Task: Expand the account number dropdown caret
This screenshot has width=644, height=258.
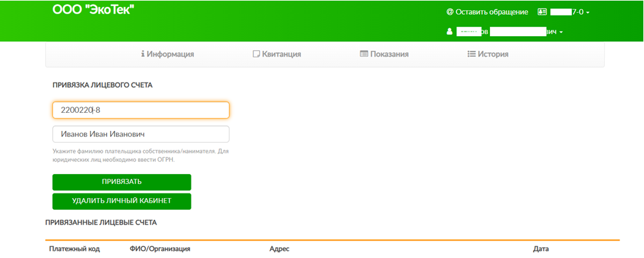Action: point(588,13)
